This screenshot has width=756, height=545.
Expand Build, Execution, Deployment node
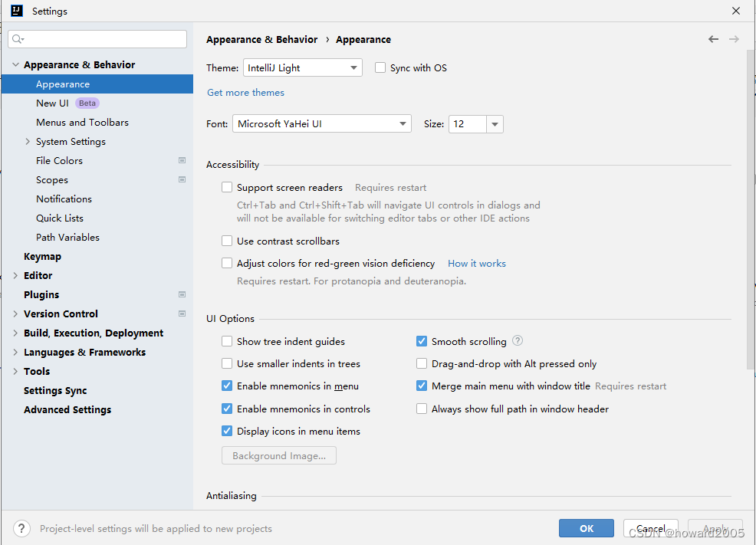15,333
